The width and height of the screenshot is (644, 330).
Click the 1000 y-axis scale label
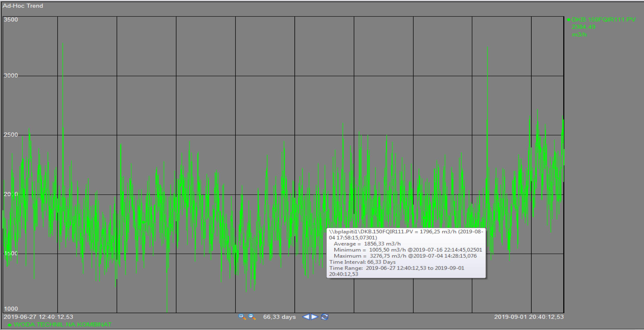tap(11, 309)
